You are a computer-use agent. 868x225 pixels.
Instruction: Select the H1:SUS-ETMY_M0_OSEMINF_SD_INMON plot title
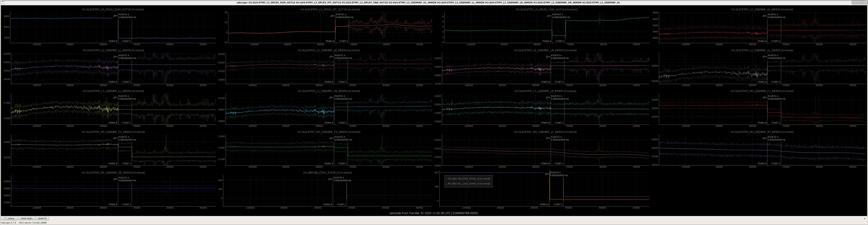(113, 173)
